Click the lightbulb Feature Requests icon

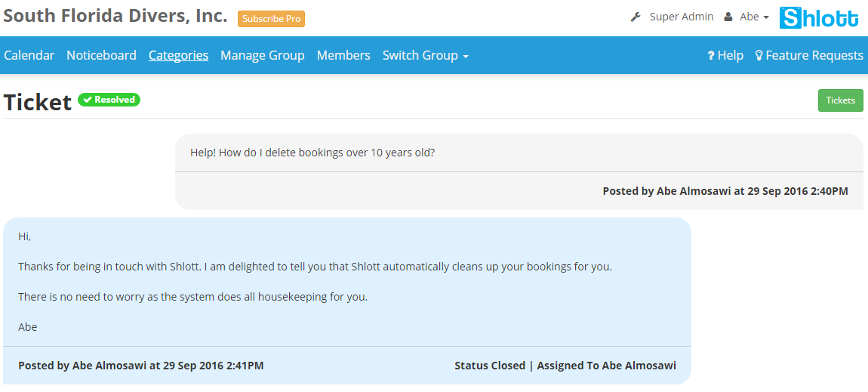pos(759,56)
